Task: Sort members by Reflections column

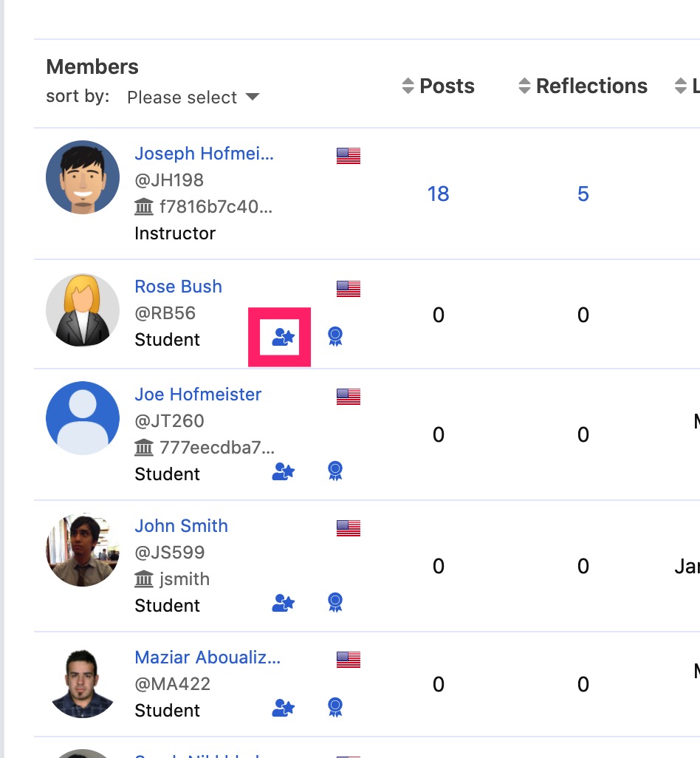Action: click(583, 86)
